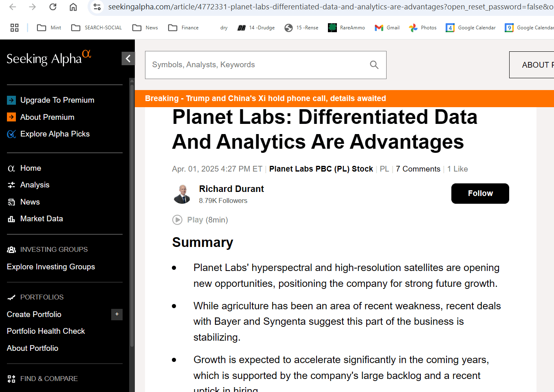The height and width of the screenshot is (392, 554).
Task: Click the breaking news banner about Trump
Action: tap(266, 99)
